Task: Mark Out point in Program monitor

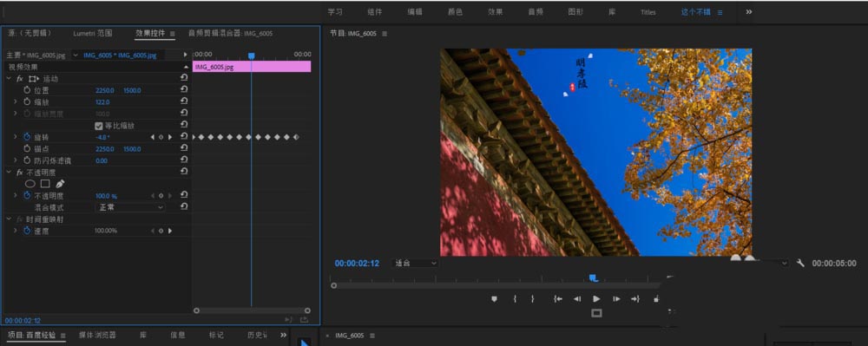Action: coord(533,298)
